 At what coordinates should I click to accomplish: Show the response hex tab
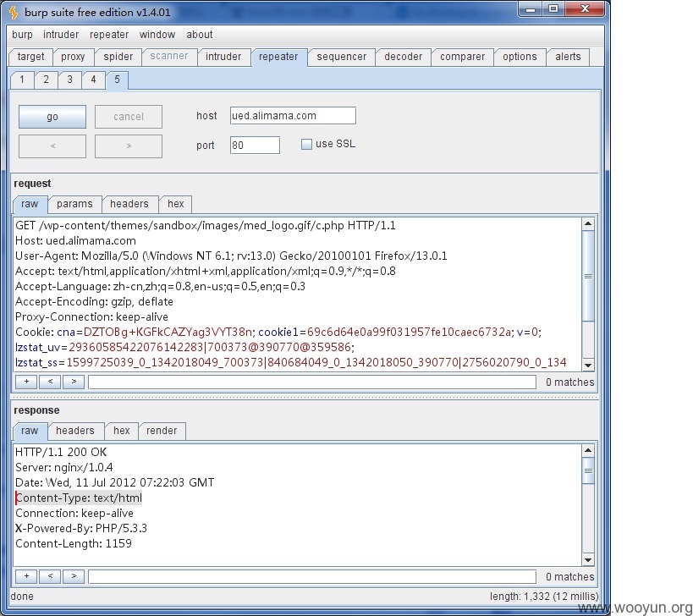tap(122, 431)
